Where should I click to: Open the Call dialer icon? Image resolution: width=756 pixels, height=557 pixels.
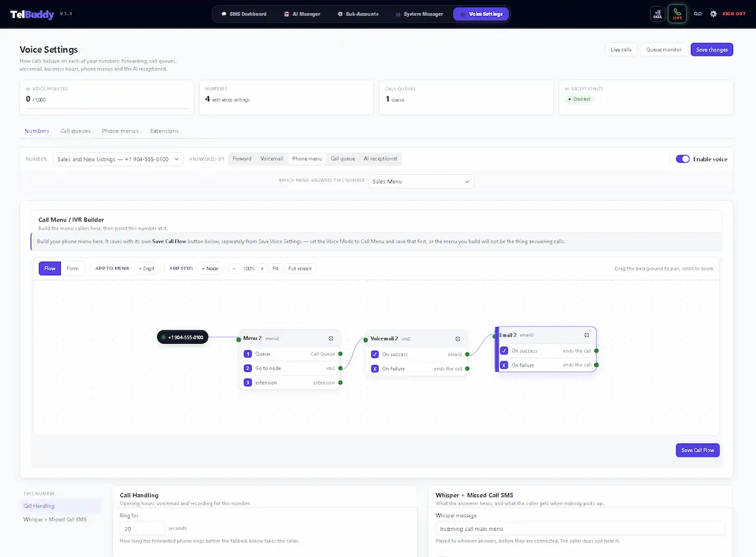(x=657, y=14)
